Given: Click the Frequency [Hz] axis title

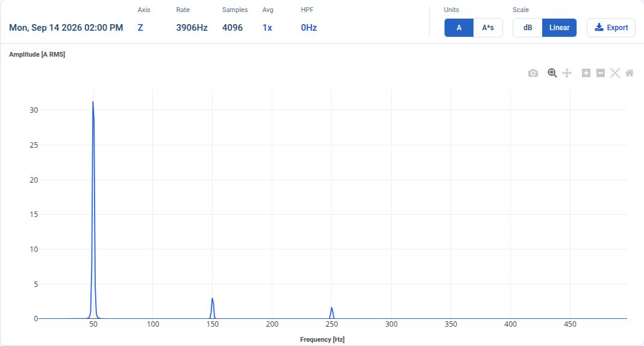Looking at the screenshot, I should click(x=322, y=339).
